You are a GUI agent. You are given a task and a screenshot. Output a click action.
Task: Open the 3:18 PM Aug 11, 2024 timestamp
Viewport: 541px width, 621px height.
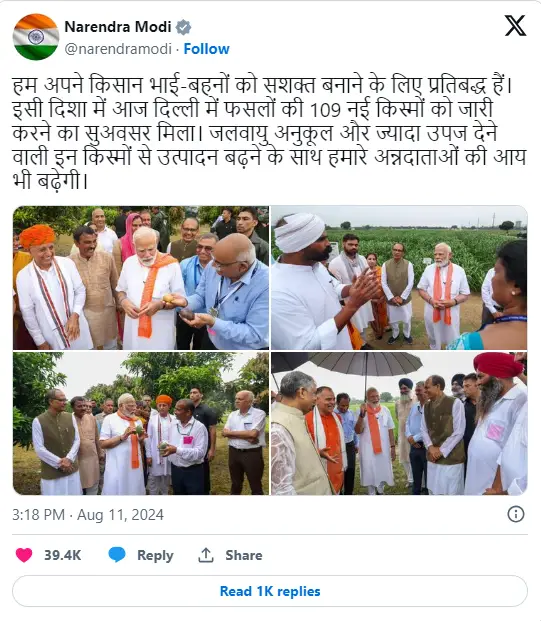coord(88,514)
